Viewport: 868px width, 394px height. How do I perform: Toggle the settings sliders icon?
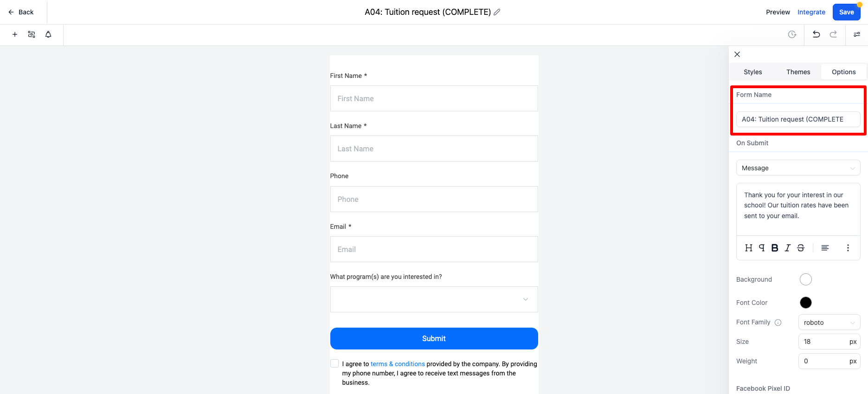857,34
